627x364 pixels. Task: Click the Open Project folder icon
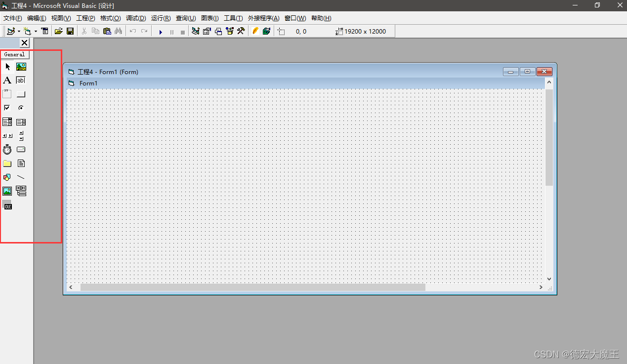pos(58,31)
